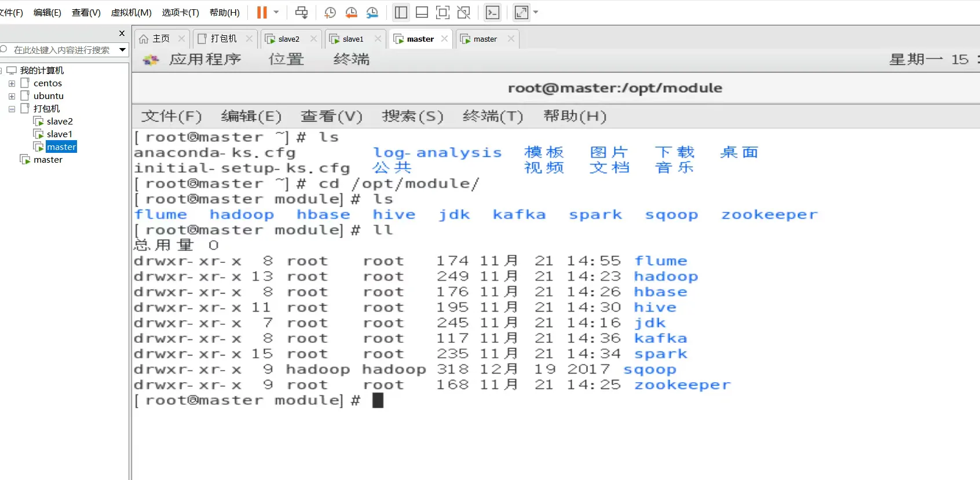Open the terminal's 帮助(H) menu
This screenshot has width=980, height=480.
[x=575, y=116]
